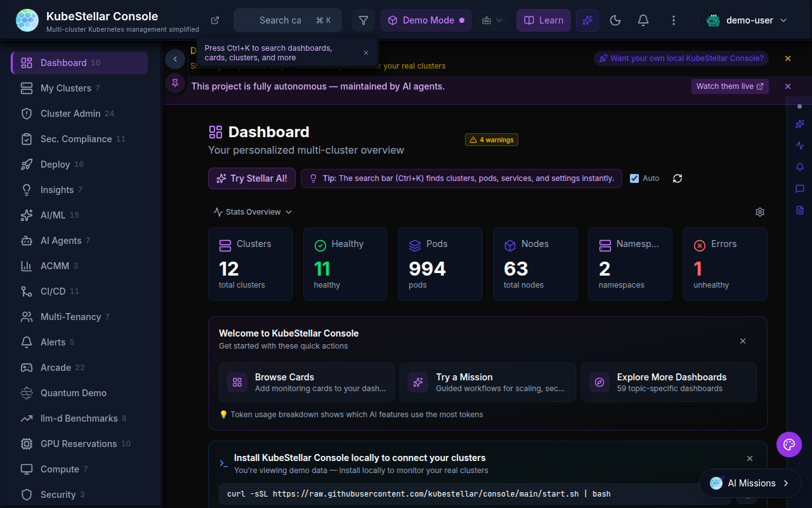Go to Multi-Tenancy
The height and width of the screenshot is (508, 812).
(x=79, y=317)
